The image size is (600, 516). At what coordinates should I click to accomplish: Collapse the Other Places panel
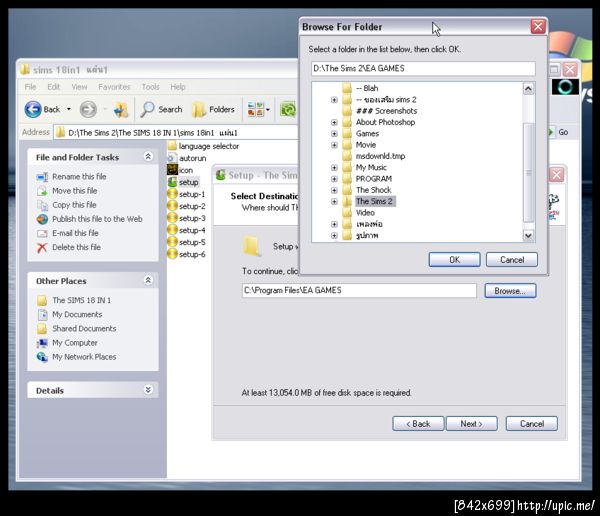148,280
